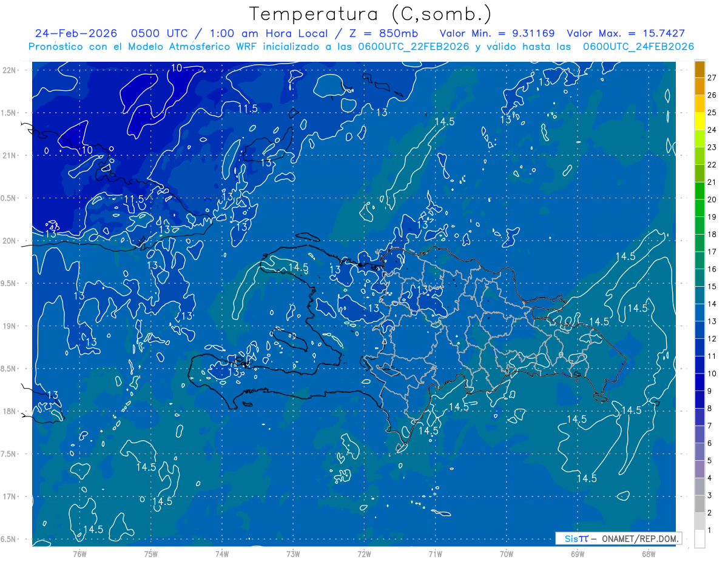This screenshot has width=728, height=562.
Task: Click the 69W longitude axis label
Action: [x=577, y=554]
